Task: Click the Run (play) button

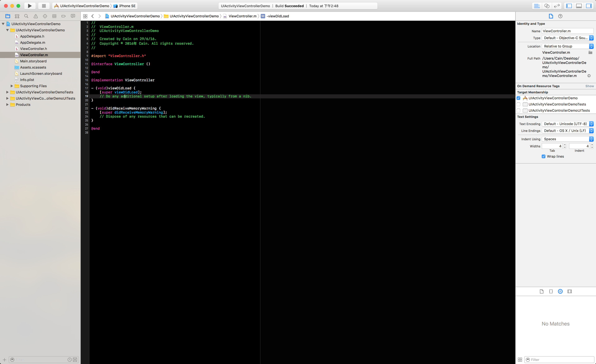Action: tap(29, 6)
